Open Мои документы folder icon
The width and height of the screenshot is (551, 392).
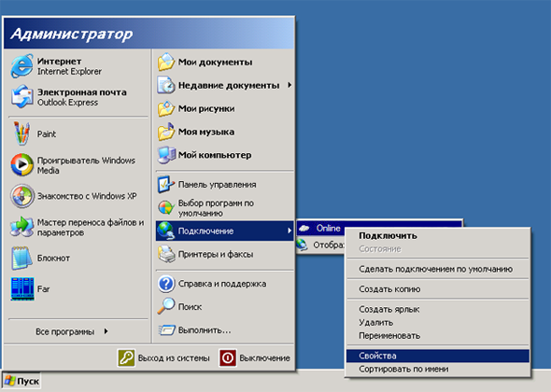click(x=166, y=62)
